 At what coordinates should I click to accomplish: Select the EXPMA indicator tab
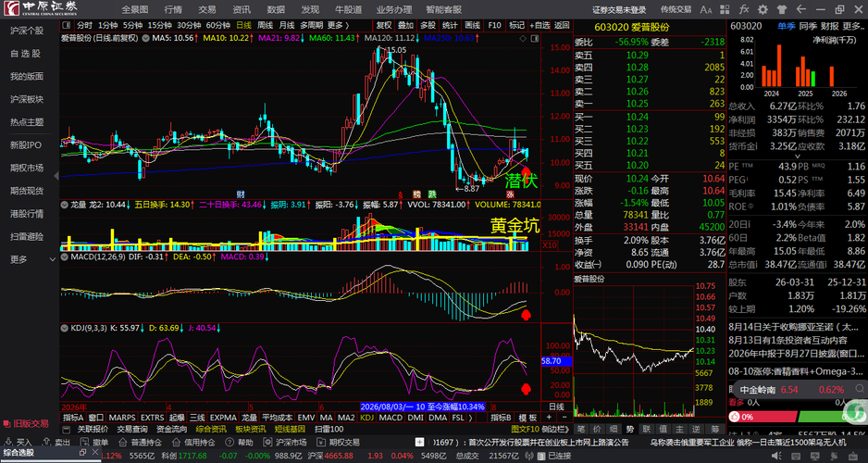point(223,417)
